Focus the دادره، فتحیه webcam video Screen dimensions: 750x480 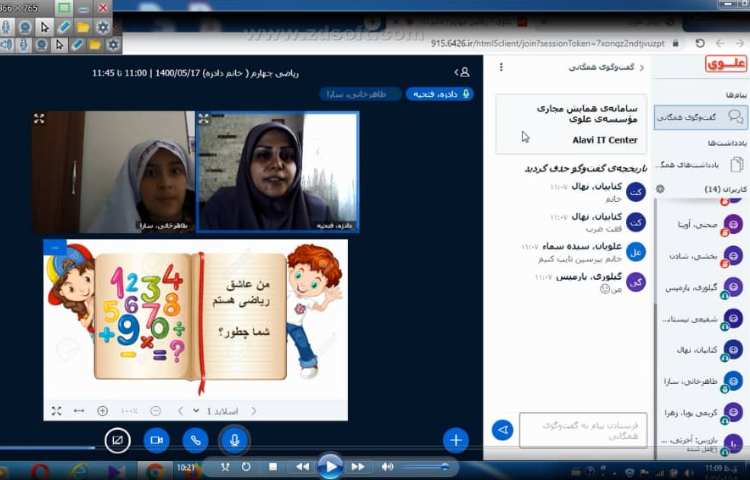point(277,172)
